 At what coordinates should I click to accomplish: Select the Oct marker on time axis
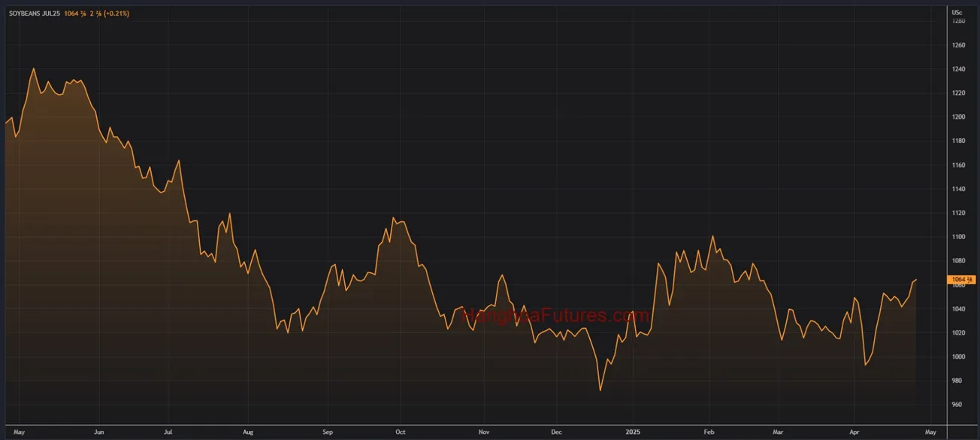[401, 432]
